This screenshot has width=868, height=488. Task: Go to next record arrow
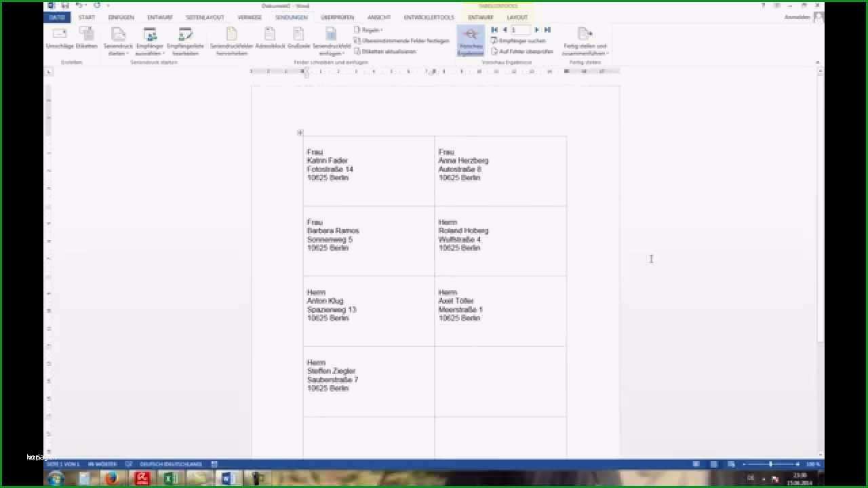click(x=537, y=30)
